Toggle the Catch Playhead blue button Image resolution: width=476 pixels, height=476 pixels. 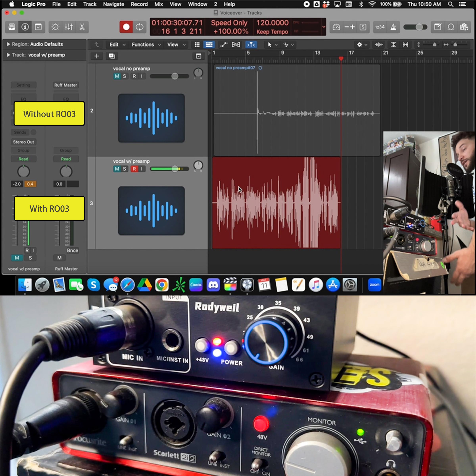tap(251, 45)
